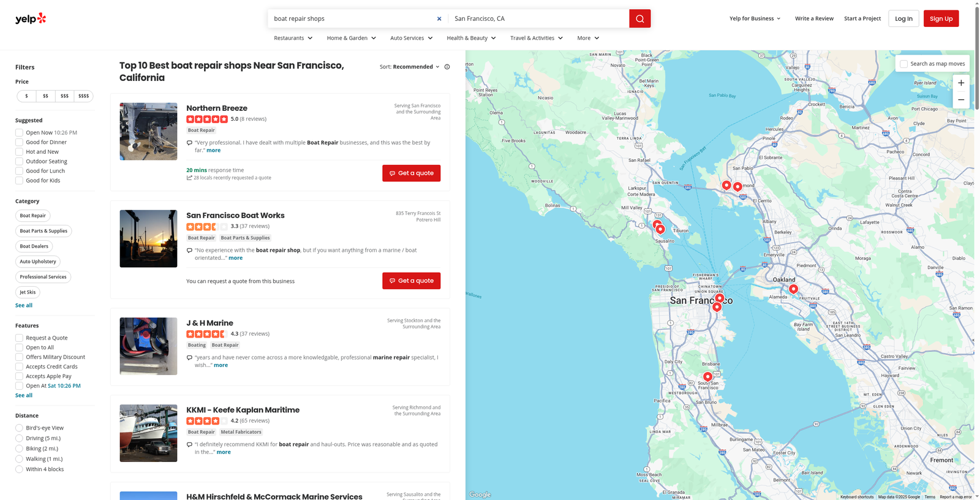Screen dimensions: 980x500
Task: Enable the Hot and New filter
Action: 19,152
